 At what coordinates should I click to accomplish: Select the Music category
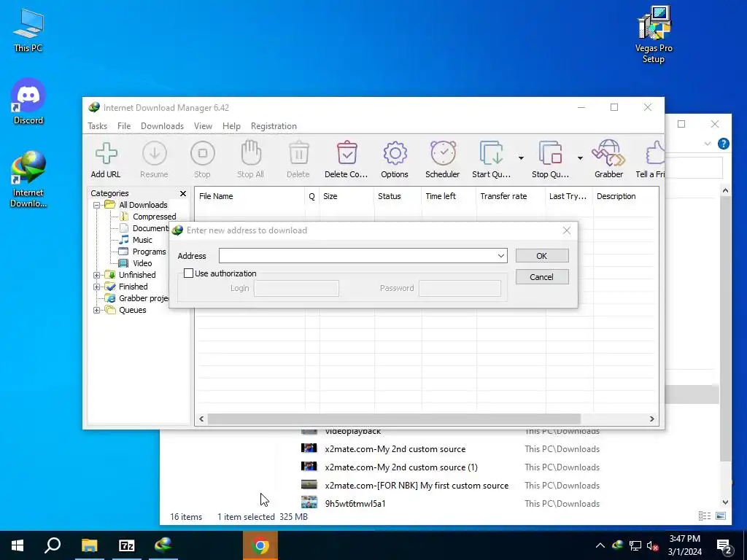142,240
